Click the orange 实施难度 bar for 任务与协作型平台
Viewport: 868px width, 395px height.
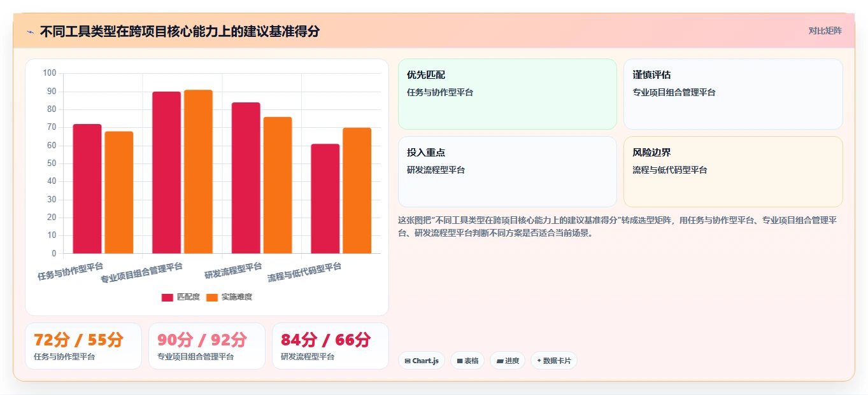point(119,192)
